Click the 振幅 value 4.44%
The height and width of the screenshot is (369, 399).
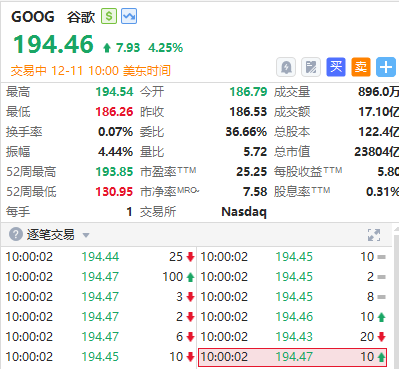click(115, 152)
